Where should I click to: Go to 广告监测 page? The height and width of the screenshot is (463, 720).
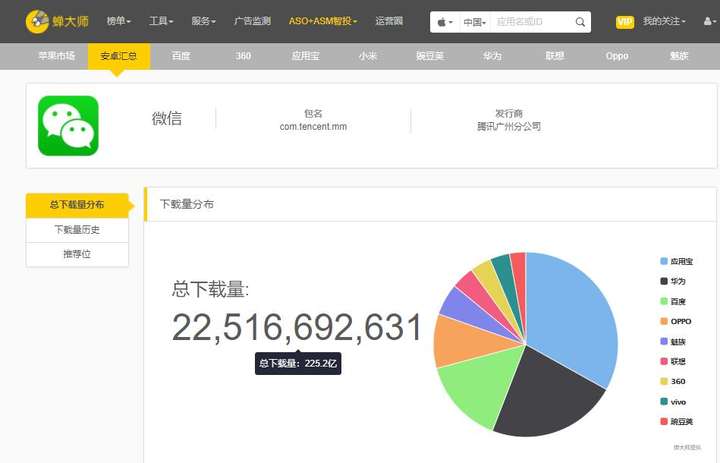(252, 21)
